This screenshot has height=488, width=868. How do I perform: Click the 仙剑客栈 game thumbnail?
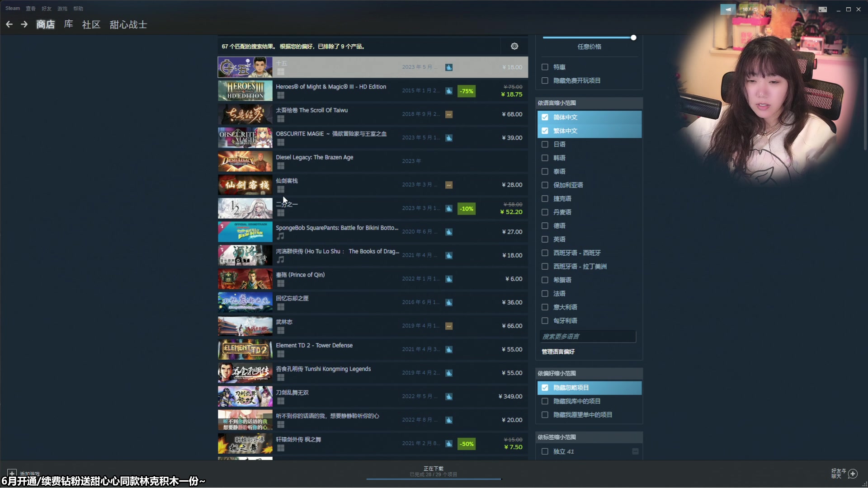coord(245,185)
